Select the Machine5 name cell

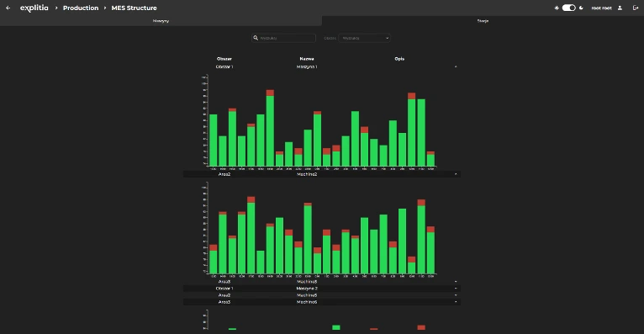pos(307,295)
